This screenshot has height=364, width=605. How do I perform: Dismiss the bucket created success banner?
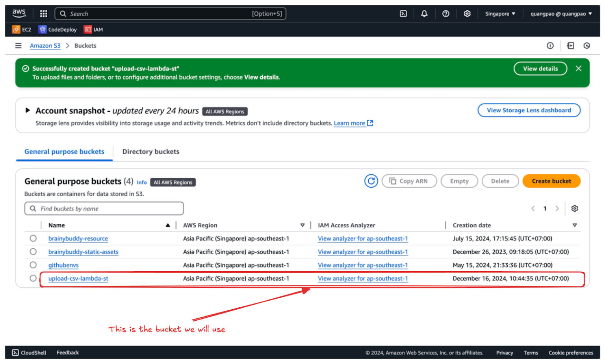coord(578,68)
